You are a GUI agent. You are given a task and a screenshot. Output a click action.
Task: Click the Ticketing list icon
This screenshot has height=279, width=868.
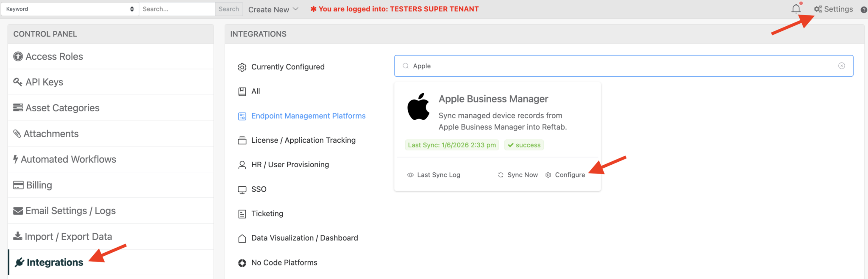(242, 214)
